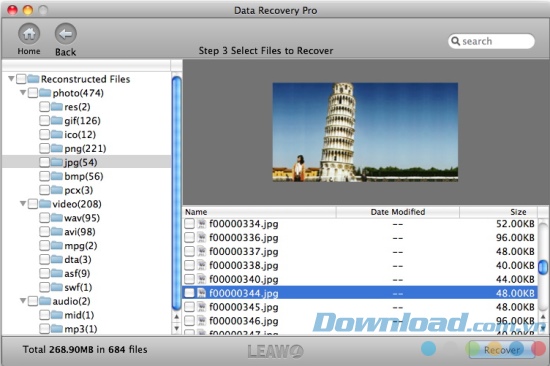Check the f00000344.jpg file checkbox
This screenshot has width=550, height=366.
[x=189, y=293]
